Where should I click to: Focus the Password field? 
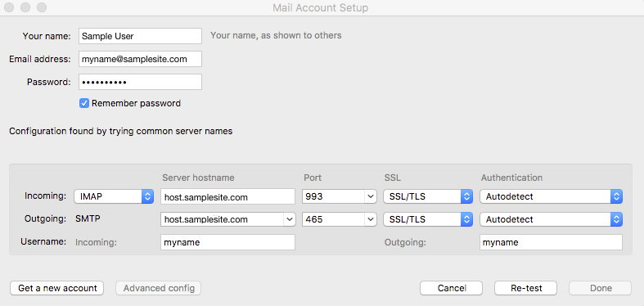click(x=140, y=82)
